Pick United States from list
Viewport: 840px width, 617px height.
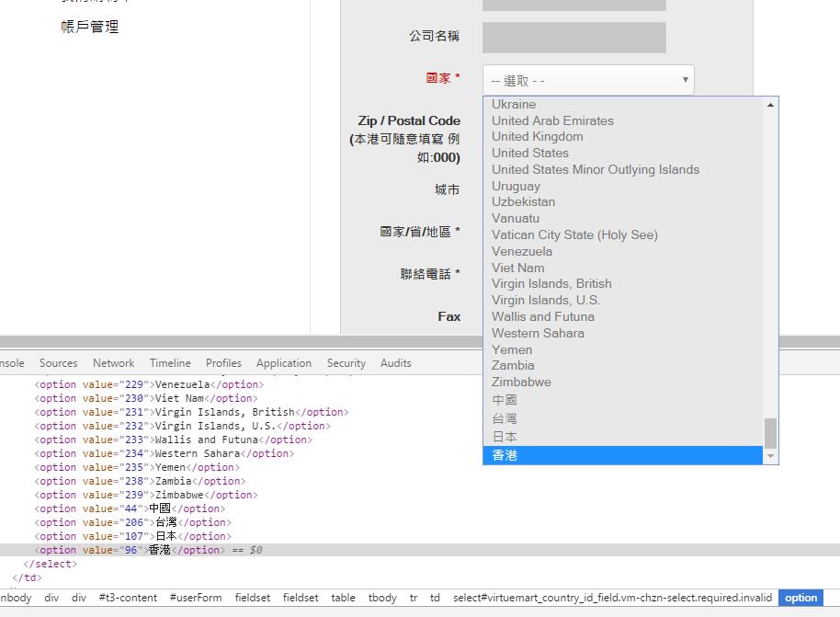click(622, 154)
